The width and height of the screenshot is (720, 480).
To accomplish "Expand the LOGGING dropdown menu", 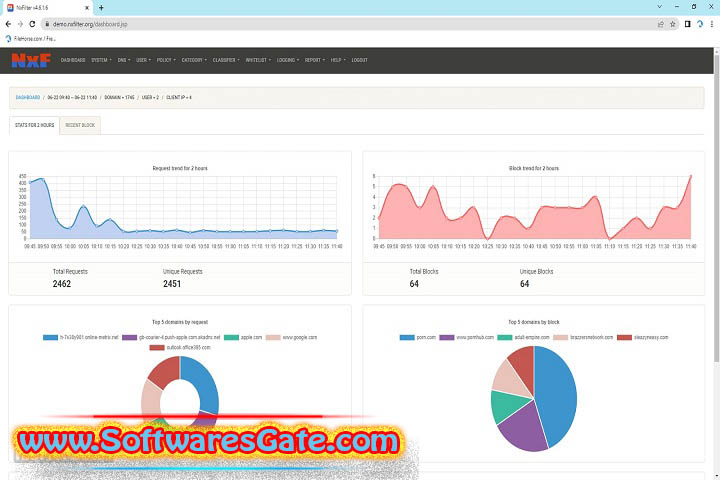I will point(287,60).
